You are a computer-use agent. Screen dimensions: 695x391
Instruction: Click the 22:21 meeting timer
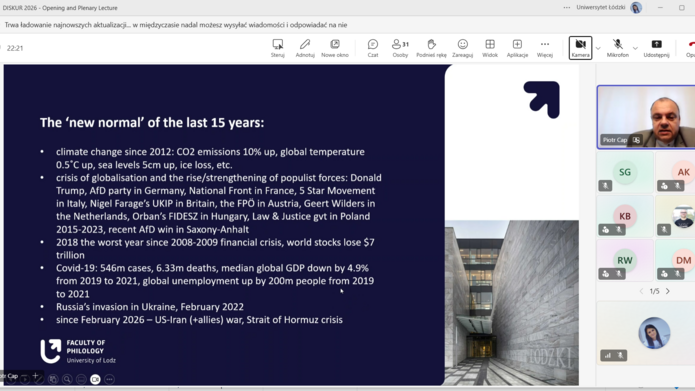click(15, 48)
